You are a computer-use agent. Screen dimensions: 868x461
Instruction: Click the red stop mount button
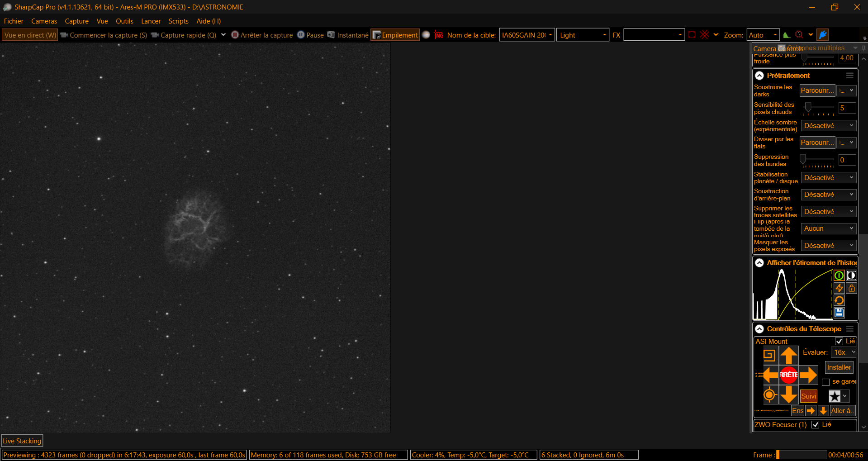pyautogui.click(x=788, y=375)
